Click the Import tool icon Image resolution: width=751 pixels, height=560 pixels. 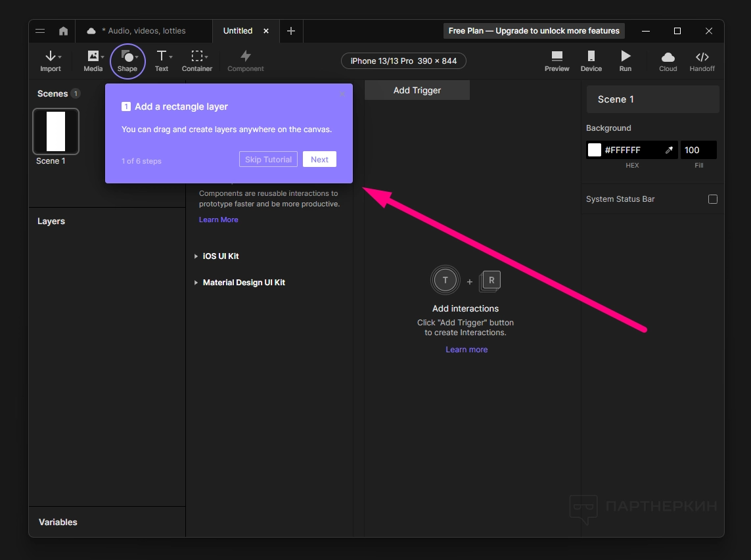tap(50, 57)
